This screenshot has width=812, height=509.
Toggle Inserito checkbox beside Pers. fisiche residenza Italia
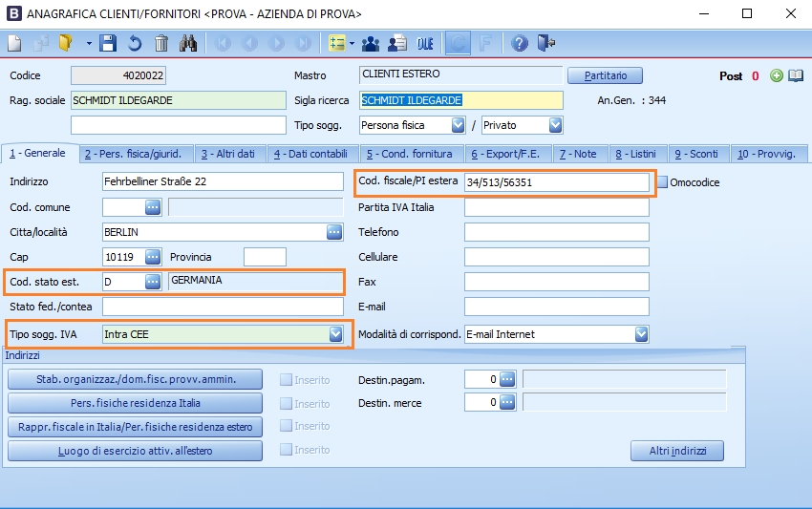click(x=286, y=403)
